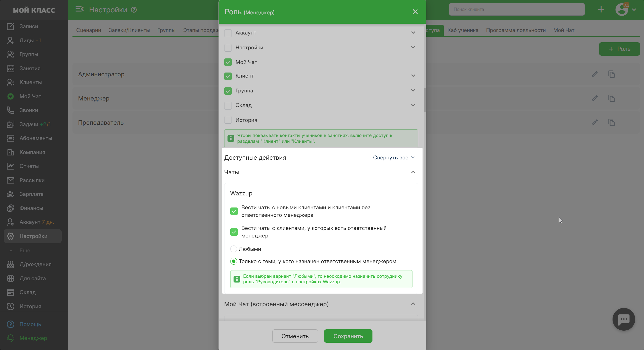
Task: Switch to the Сценарии tab
Action: [x=89, y=30]
